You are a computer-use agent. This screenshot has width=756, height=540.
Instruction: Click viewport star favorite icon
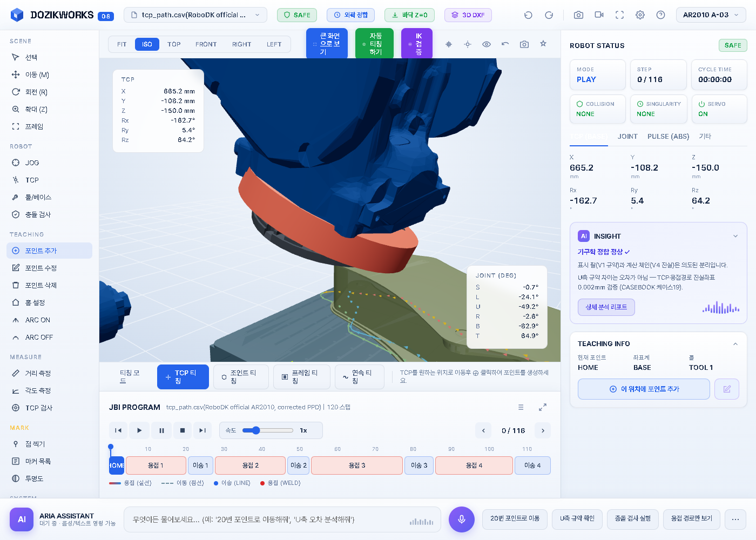(x=543, y=44)
